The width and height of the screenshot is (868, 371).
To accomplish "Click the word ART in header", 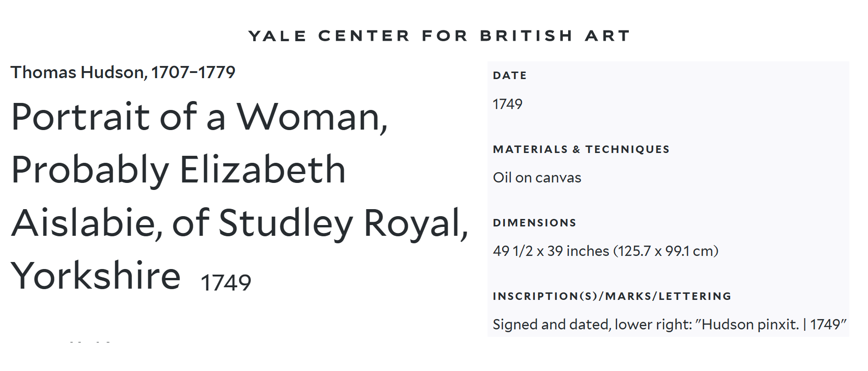I will (x=607, y=36).
